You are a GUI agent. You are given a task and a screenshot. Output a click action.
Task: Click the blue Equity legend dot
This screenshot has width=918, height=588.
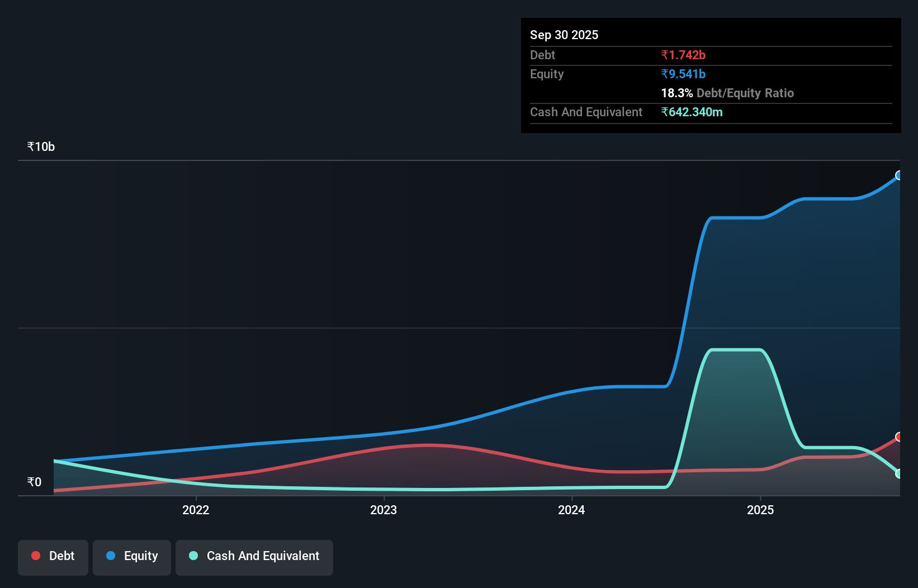click(x=110, y=556)
